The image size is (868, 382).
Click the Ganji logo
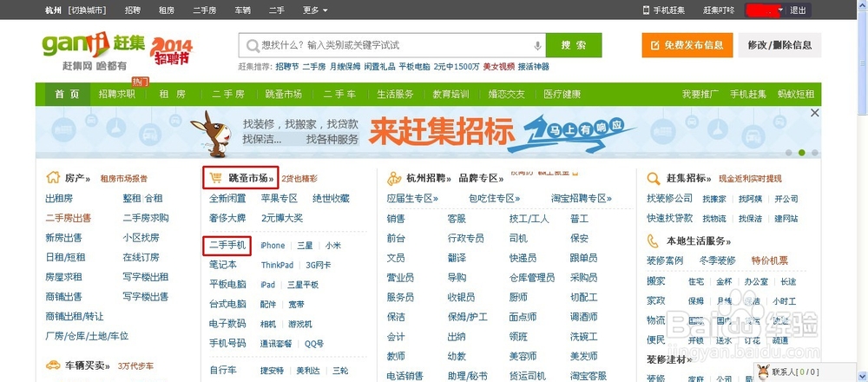coord(93,45)
